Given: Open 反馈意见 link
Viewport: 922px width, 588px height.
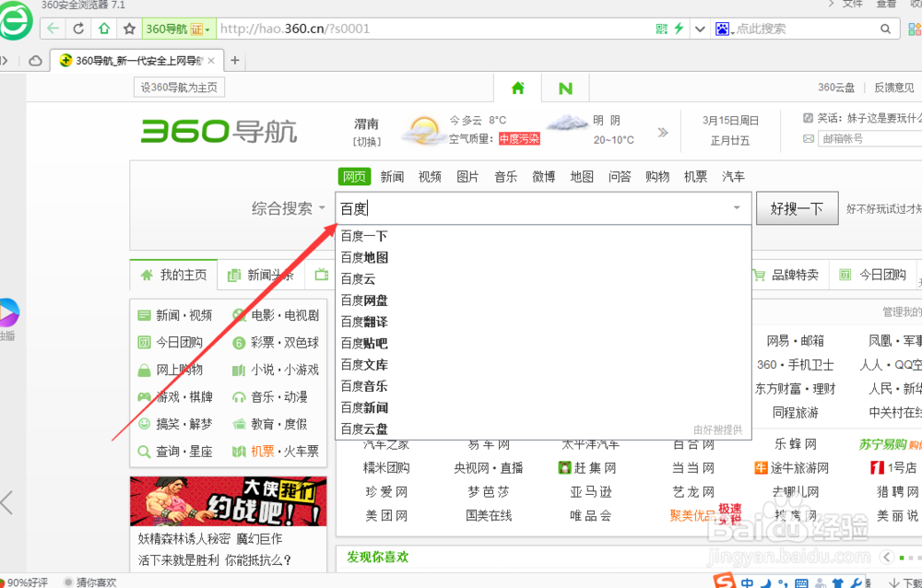Looking at the screenshot, I should pyautogui.click(x=893, y=88).
